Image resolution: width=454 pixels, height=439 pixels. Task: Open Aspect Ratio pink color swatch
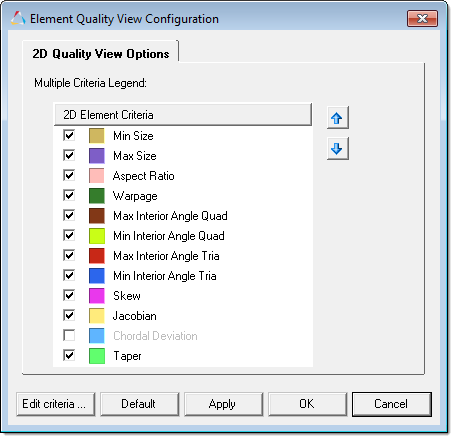click(97, 176)
